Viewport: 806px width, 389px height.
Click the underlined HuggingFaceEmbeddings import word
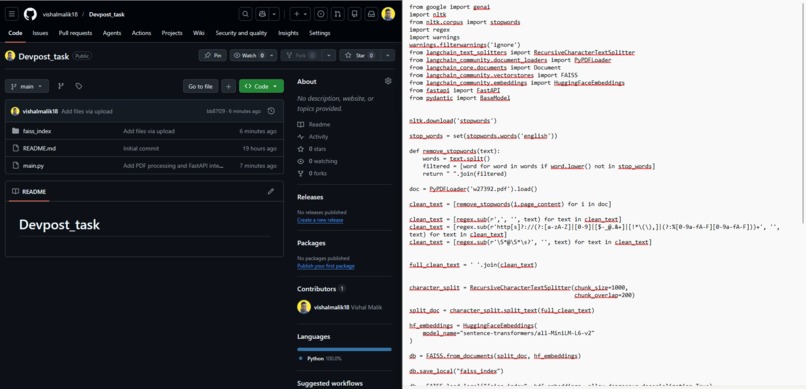coord(589,83)
